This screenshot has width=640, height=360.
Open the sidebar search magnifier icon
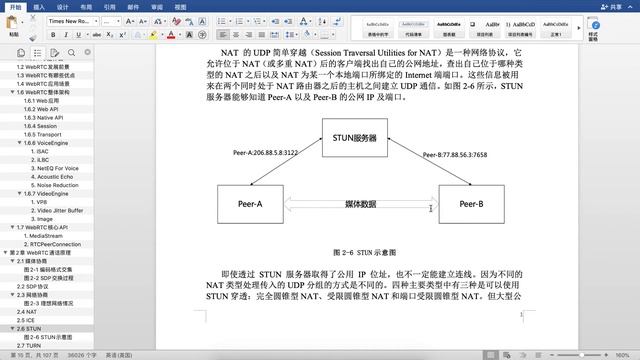pyautogui.click(x=71, y=53)
